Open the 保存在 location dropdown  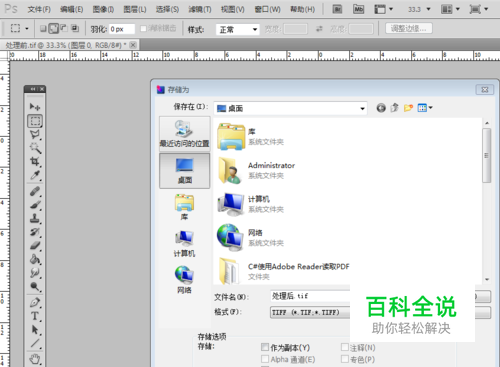click(290, 108)
